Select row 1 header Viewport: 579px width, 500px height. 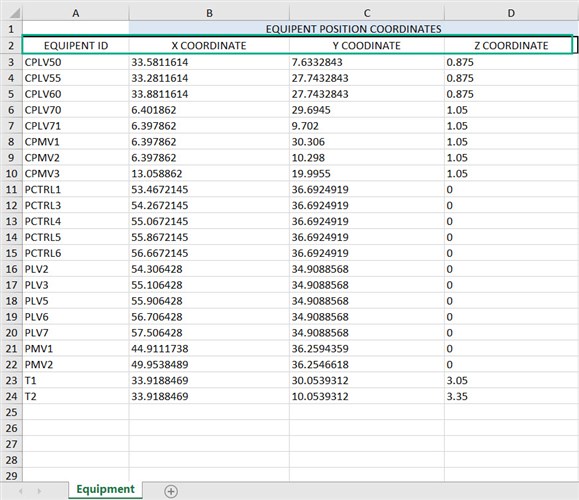(11, 29)
